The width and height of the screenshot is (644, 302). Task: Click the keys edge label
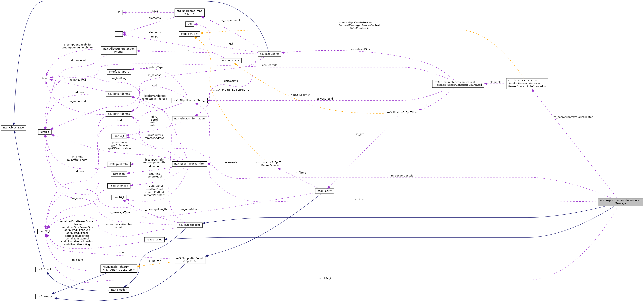click(x=155, y=11)
